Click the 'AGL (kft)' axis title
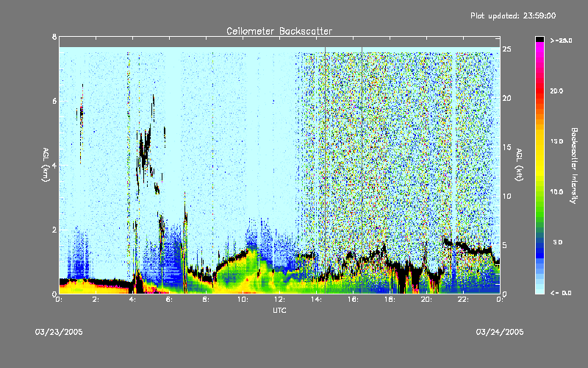 pyautogui.click(x=519, y=165)
